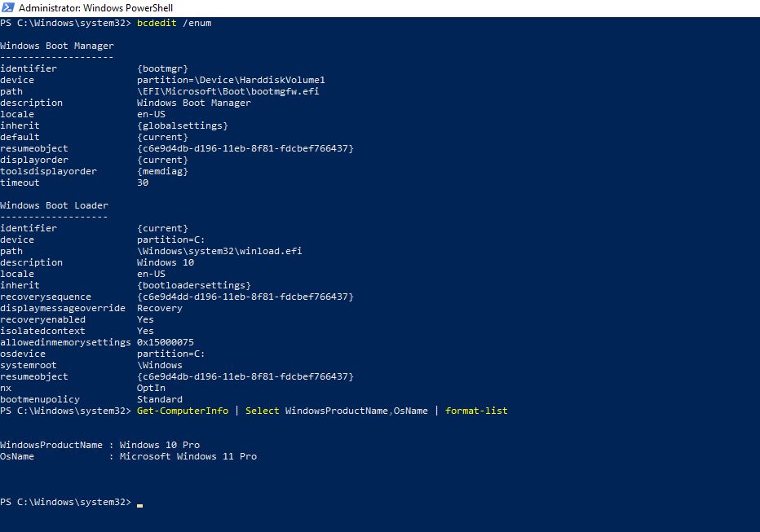Click the bootmgfw.efi path value
The image size is (760, 532).
tap(228, 91)
